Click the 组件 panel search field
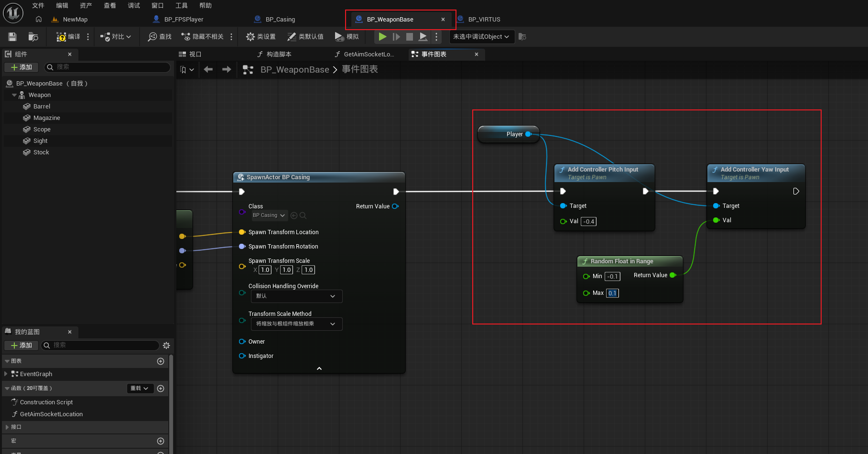868x454 pixels. pos(107,67)
